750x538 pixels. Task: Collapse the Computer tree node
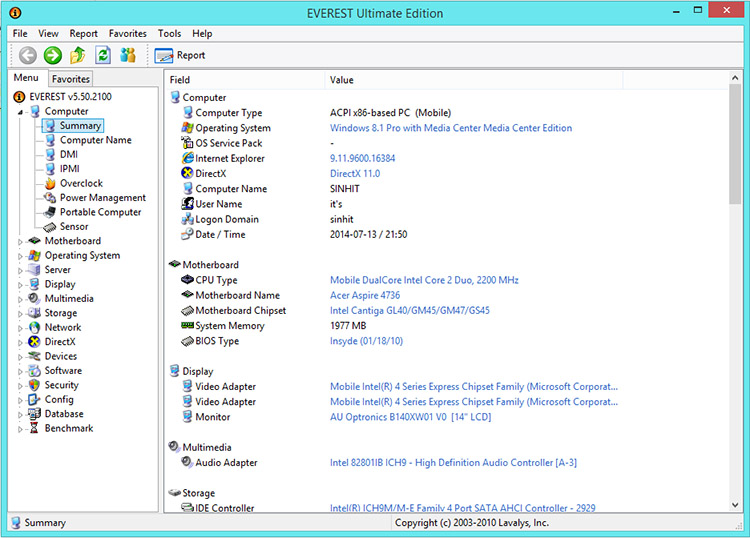pyautogui.click(x=20, y=112)
